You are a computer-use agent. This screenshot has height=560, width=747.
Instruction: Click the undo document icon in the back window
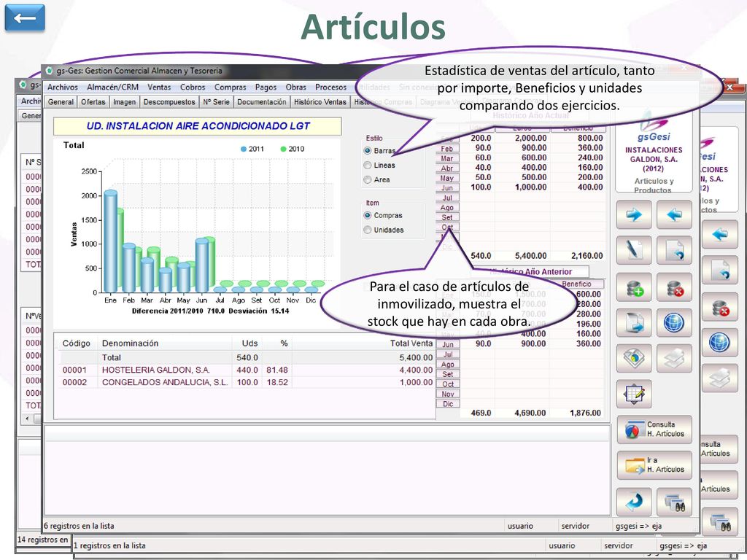pyautogui.click(x=720, y=270)
